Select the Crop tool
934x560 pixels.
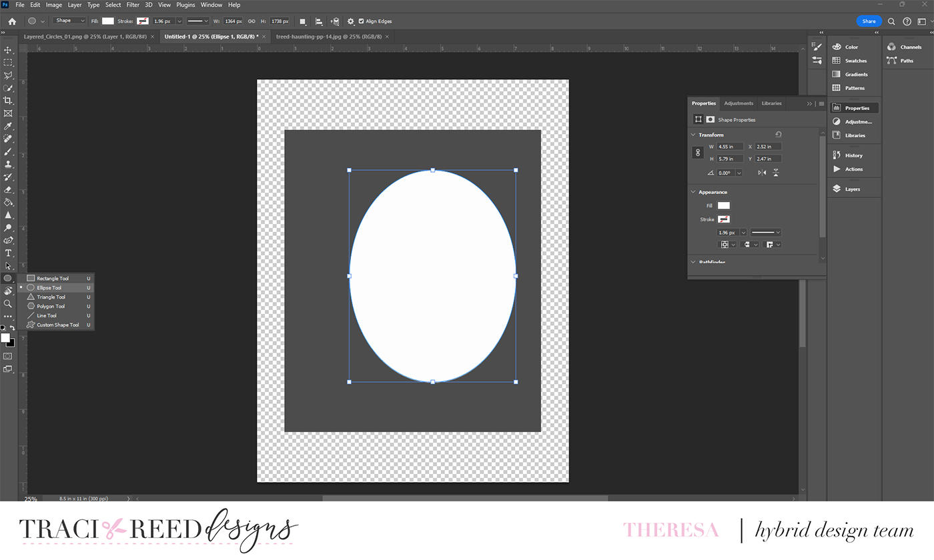tap(9, 101)
